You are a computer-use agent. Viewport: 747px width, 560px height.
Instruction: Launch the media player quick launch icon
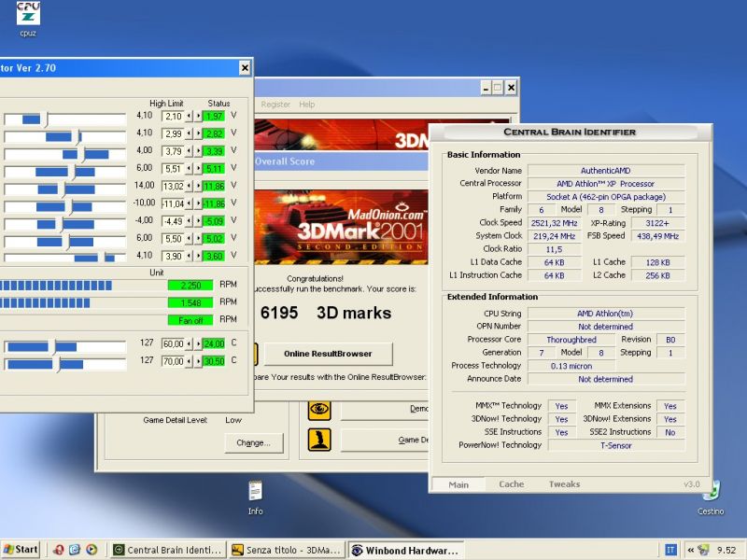pyautogui.click(x=92, y=550)
